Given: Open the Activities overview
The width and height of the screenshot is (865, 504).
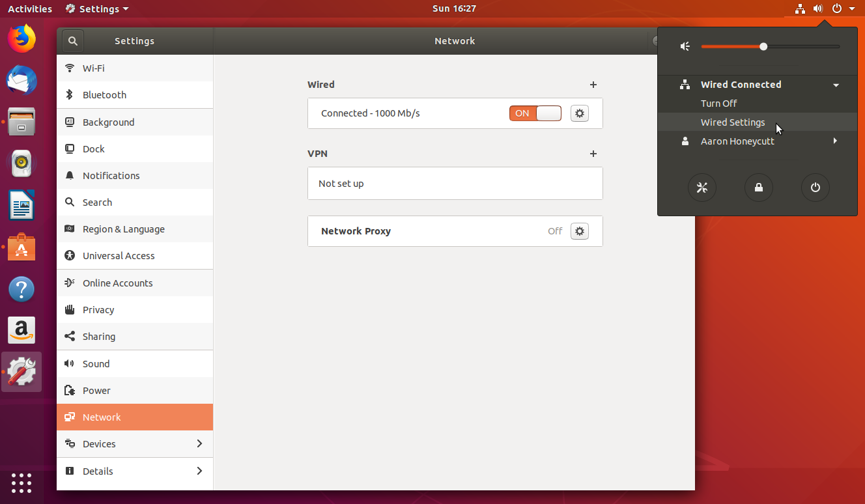Looking at the screenshot, I should click(x=29, y=8).
